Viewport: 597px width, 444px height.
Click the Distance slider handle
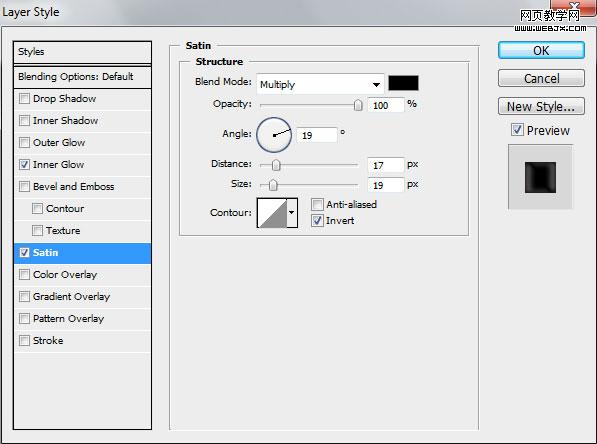(276, 165)
